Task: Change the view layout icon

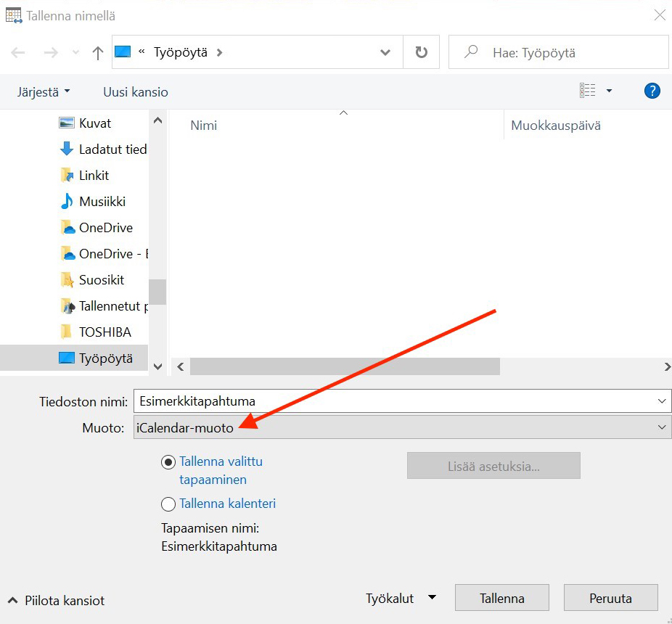Action: click(x=588, y=91)
